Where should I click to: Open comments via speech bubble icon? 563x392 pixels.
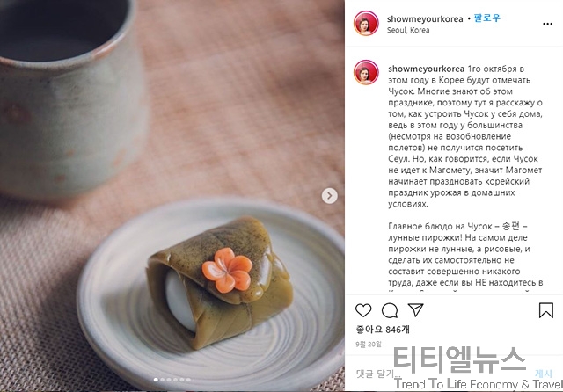point(390,310)
